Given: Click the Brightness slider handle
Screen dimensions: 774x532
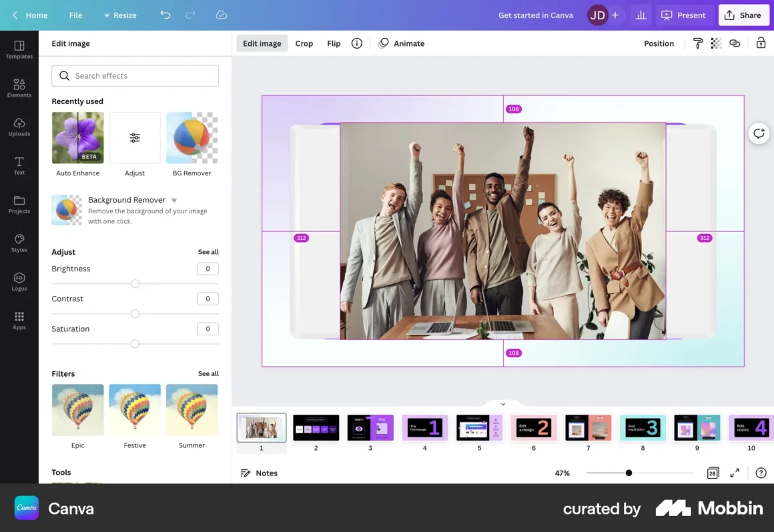Looking at the screenshot, I should (135, 284).
